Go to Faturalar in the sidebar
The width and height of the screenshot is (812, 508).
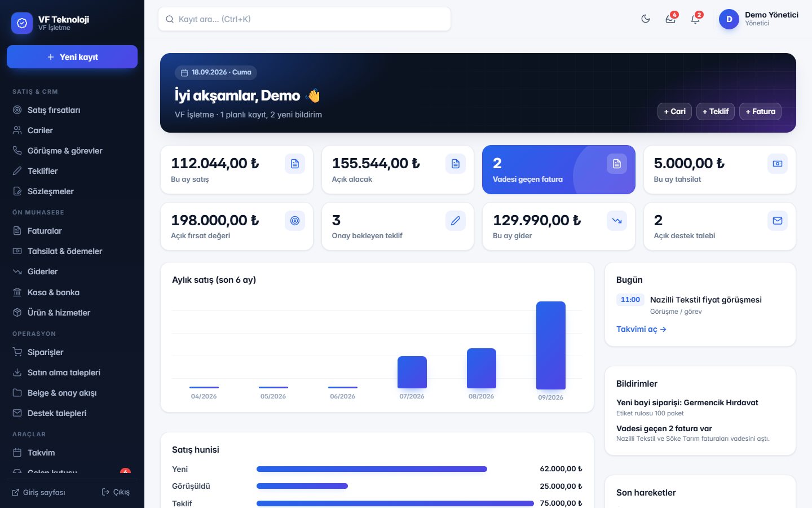[x=72, y=231]
